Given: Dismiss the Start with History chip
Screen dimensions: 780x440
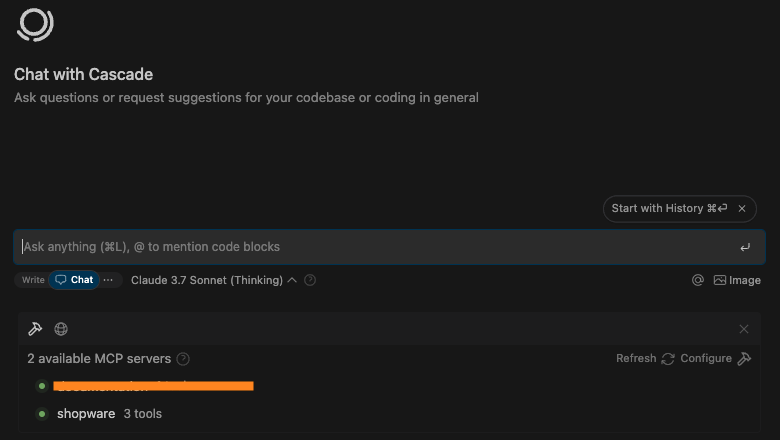Looking at the screenshot, I should pos(742,208).
